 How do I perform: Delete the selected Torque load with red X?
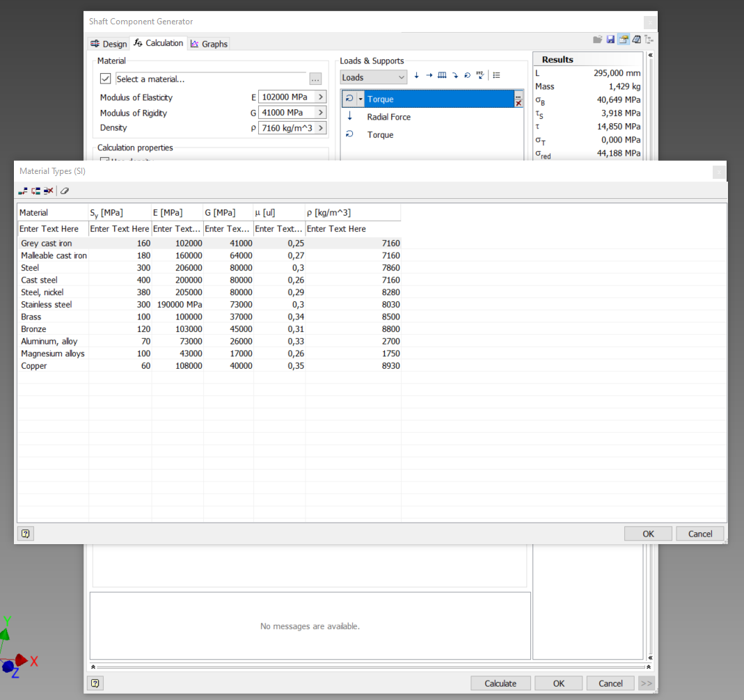coord(519,103)
